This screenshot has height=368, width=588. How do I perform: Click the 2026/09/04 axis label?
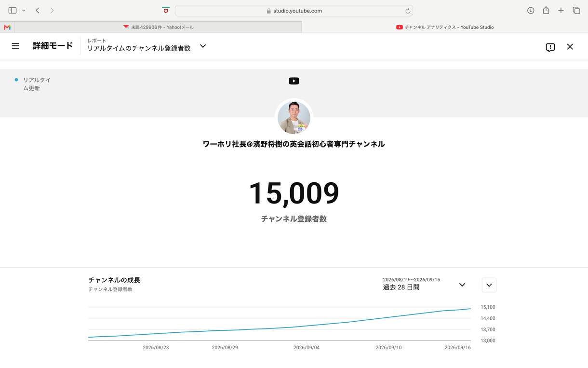click(x=307, y=348)
